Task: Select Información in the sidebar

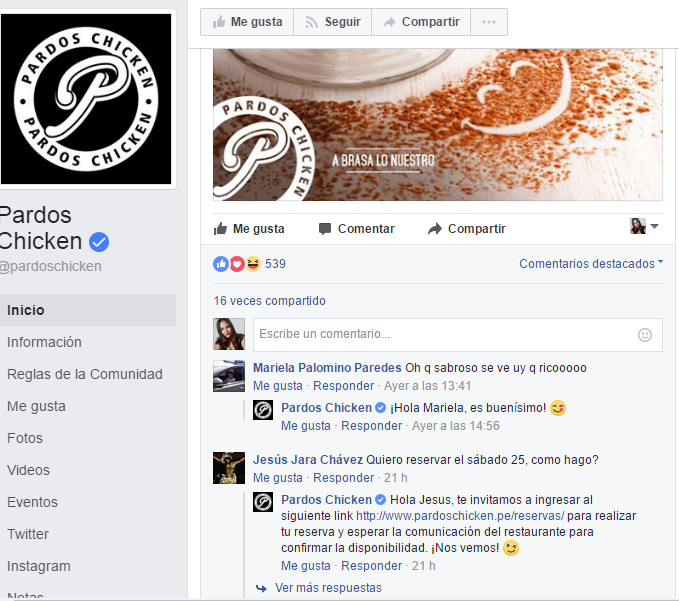Action: (x=44, y=342)
